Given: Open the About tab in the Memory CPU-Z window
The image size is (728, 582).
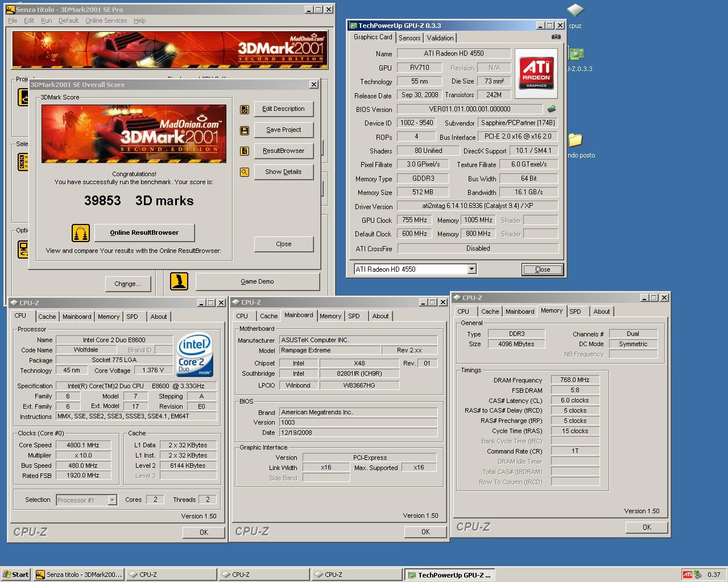Looking at the screenshot, I should tap(602, 311).
